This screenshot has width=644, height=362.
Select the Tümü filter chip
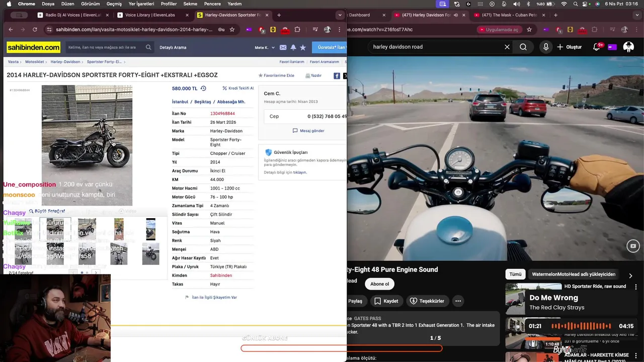[515, 275]
